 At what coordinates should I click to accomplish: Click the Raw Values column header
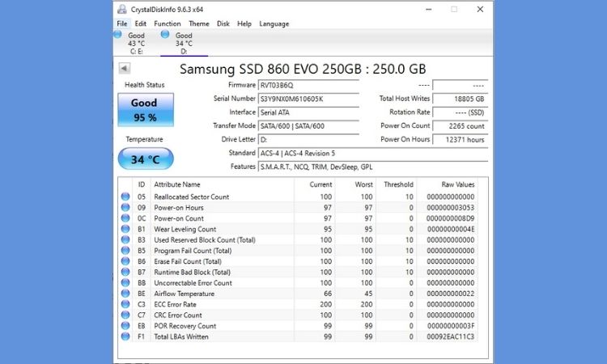coord(458,184)
